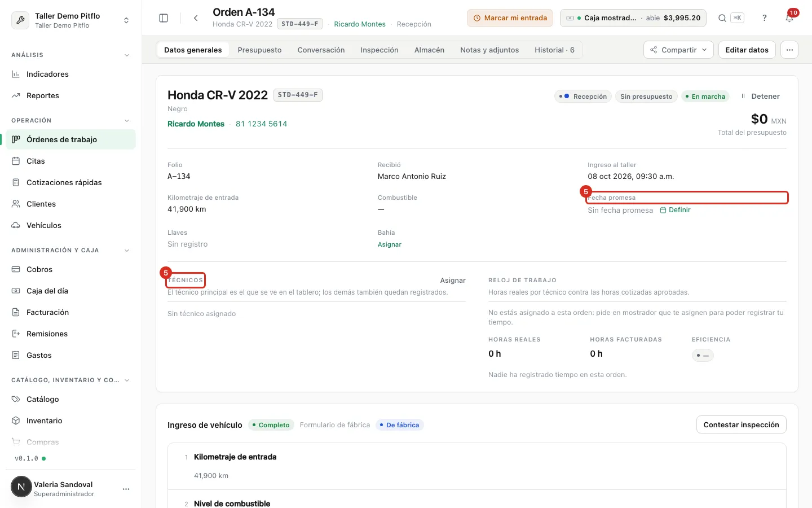Click the Editar datos button
The image size is (812, 508).
click(747, 50)
